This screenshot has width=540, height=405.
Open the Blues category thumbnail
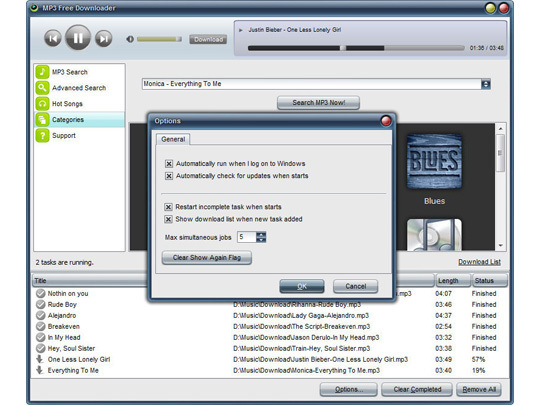434,162
